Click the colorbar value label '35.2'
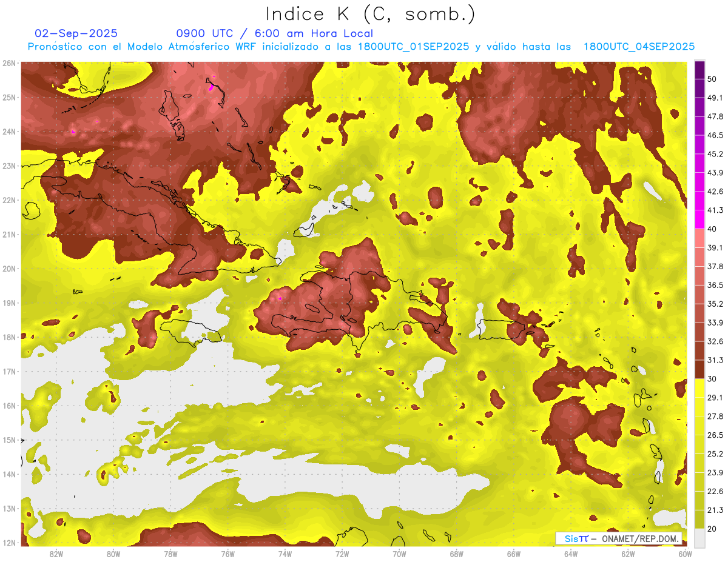This screenshot has width=728, height=562. pyautogui.click(x=715, y=304)
